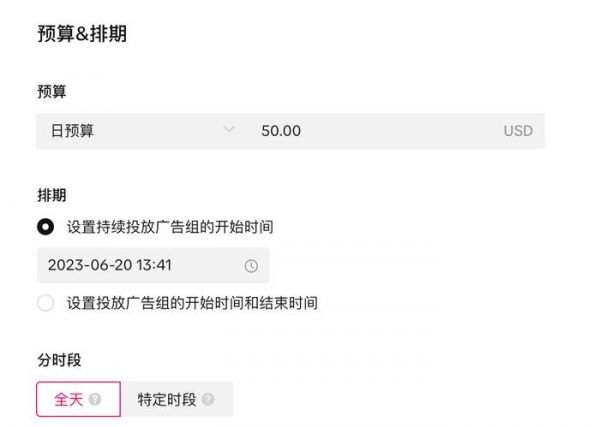
Task: Click the clock icon in the start time field
Action: [x=251, y=266]
